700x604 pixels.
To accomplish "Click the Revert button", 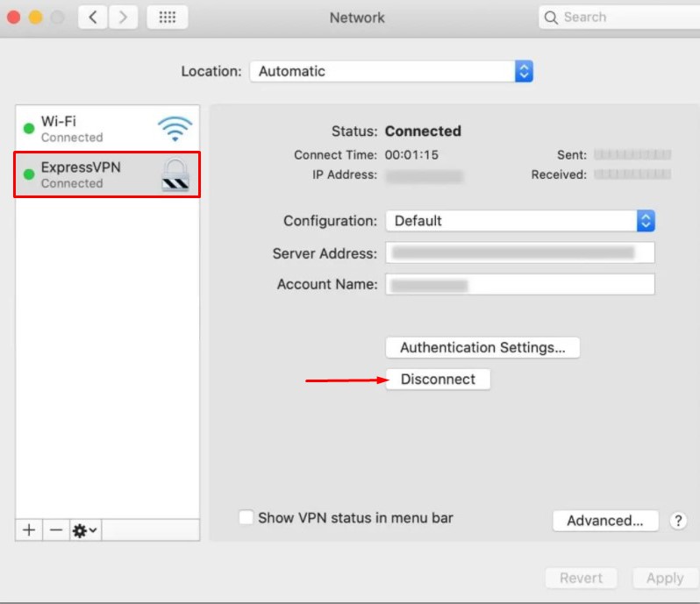I will [582, 578].
